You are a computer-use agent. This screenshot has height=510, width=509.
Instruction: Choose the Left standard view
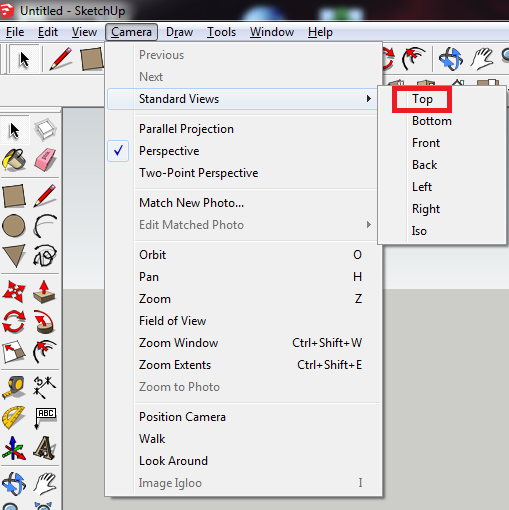[442, 187]
